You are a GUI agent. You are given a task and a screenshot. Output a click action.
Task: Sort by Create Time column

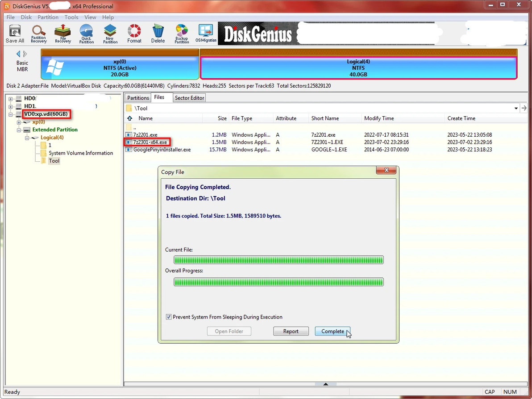click(x=486, y=118)
